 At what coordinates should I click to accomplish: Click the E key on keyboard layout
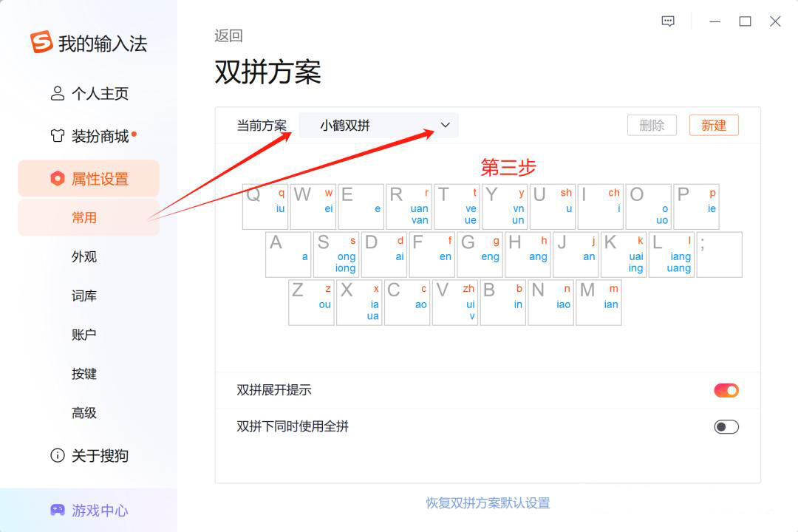361,207
